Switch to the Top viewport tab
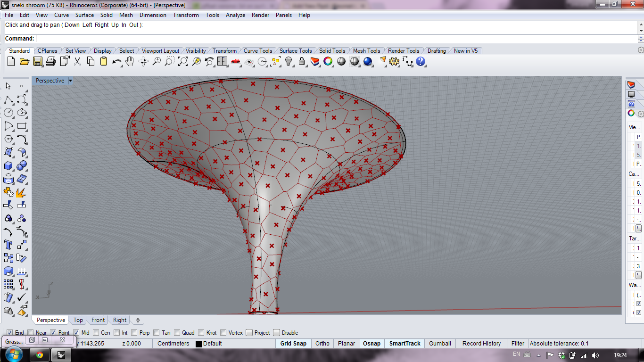 (78, 320)
